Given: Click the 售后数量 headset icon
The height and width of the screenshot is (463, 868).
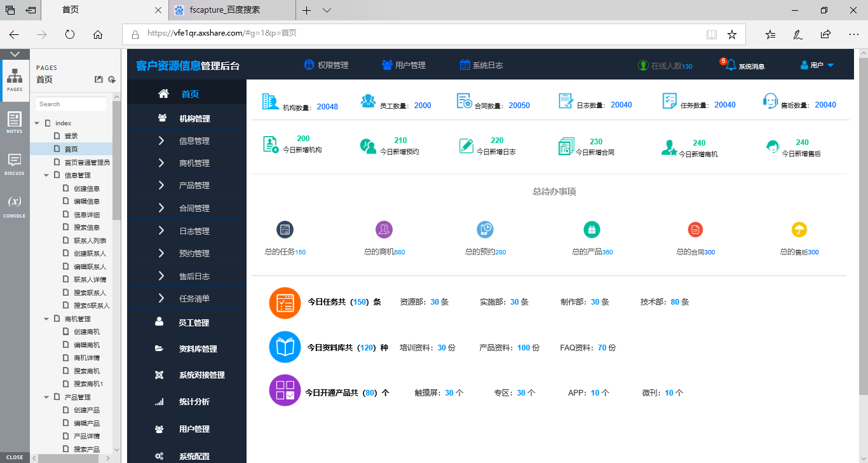Looking at the screenshot, I should point(771,101).
